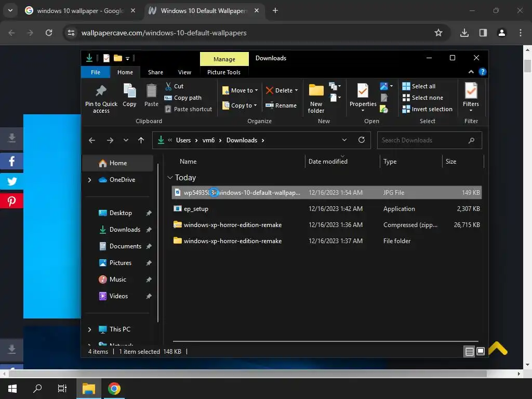Open Copy to dropdown

240,105
